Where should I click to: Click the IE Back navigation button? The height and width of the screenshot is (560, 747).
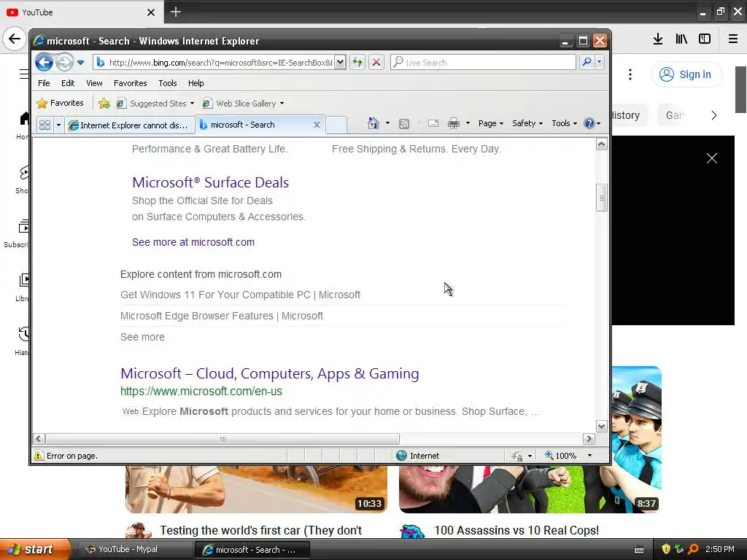44,62
